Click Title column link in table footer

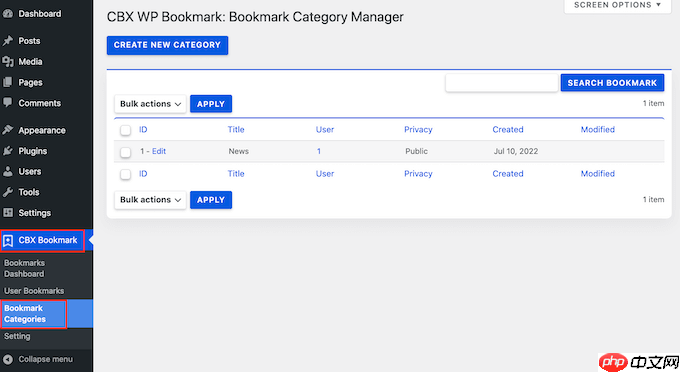point(236,174)
